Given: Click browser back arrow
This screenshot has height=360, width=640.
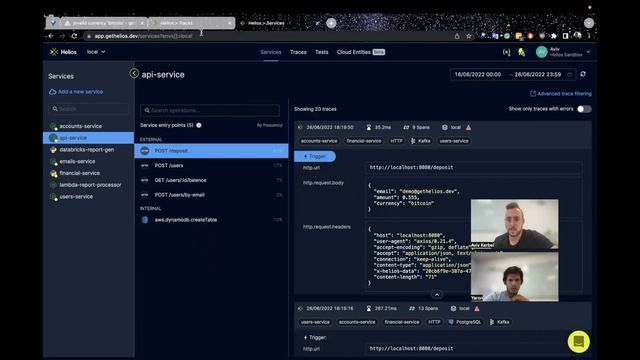Looking at the screenshot, I should click(51, 36).
